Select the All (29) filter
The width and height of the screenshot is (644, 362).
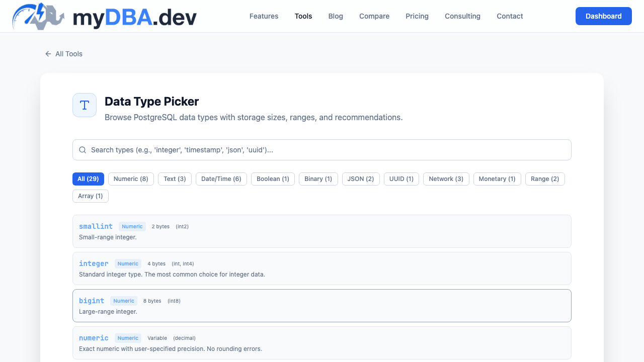tap(88, 179)
